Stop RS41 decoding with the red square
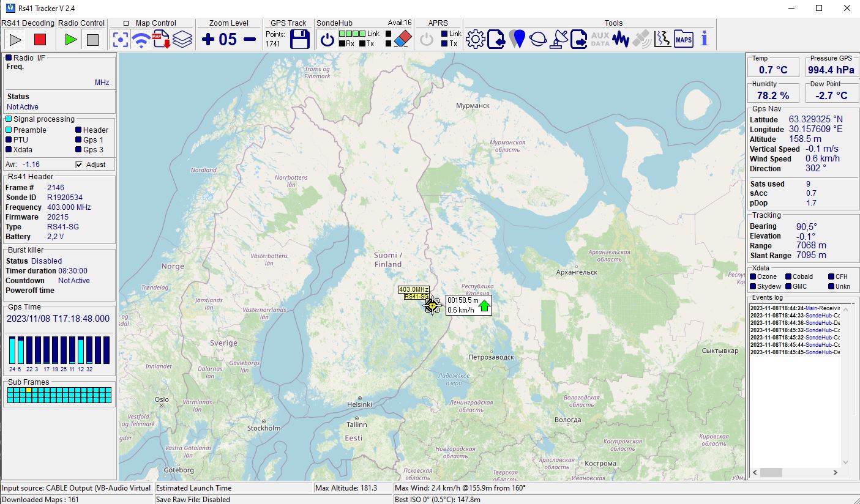 (40, 40)
